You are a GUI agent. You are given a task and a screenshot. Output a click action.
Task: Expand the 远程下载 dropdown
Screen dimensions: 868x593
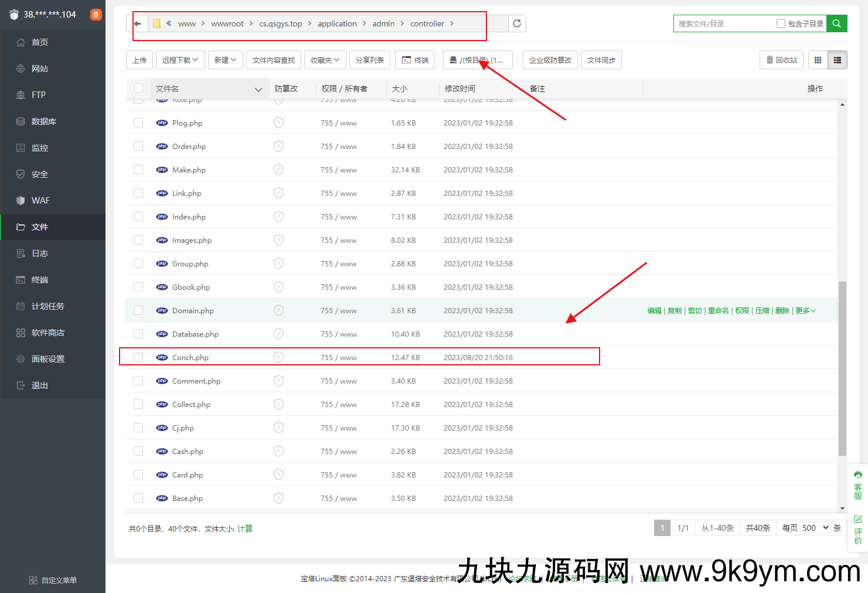point(180,60)
